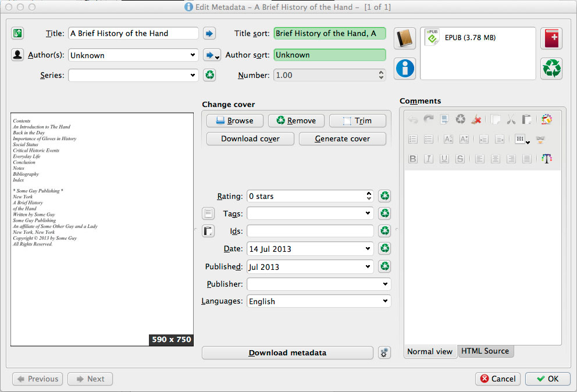Open the Author(s) dropdown list
The image size is (577, 392).
click(x=194, y=55)
